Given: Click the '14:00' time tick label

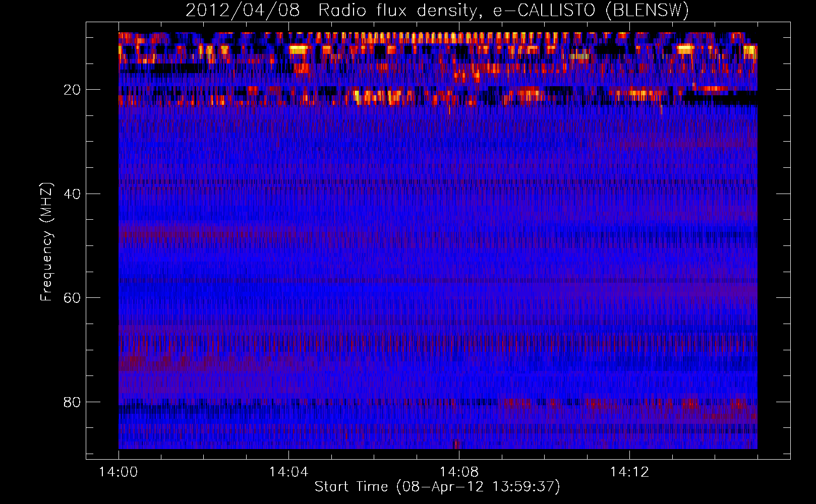Looking at the screenshot, I should [x=119, y=472].
